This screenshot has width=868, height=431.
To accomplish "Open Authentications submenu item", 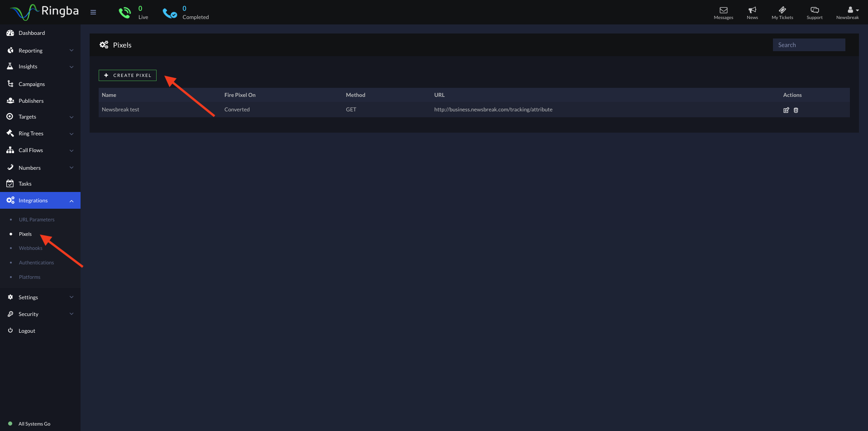I will tap(36, 263).
